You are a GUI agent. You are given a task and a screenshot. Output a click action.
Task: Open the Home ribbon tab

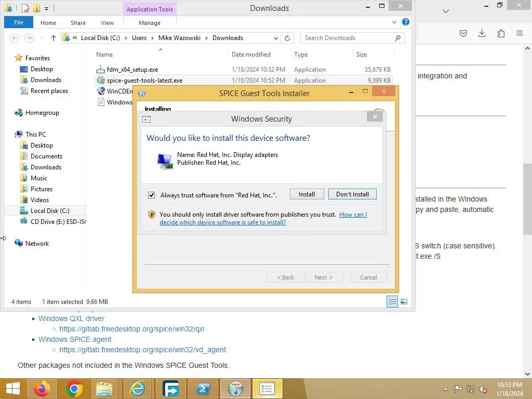pos(48,23)
